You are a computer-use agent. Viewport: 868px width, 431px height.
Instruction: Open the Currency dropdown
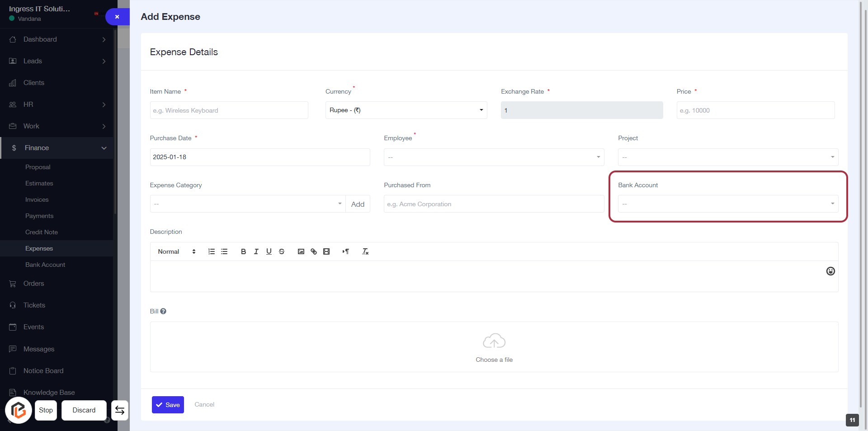click(406, 110)
